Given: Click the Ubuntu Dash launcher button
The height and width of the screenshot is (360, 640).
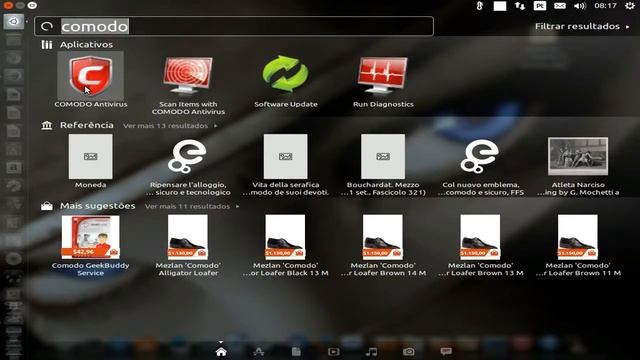Looking at the screenshot, I should coord(13,21).
